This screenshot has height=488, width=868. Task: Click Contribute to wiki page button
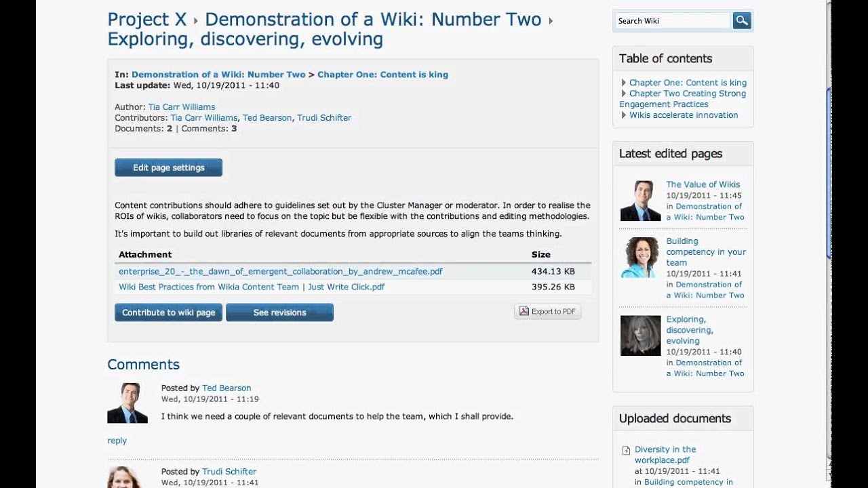tap(168, 312)
